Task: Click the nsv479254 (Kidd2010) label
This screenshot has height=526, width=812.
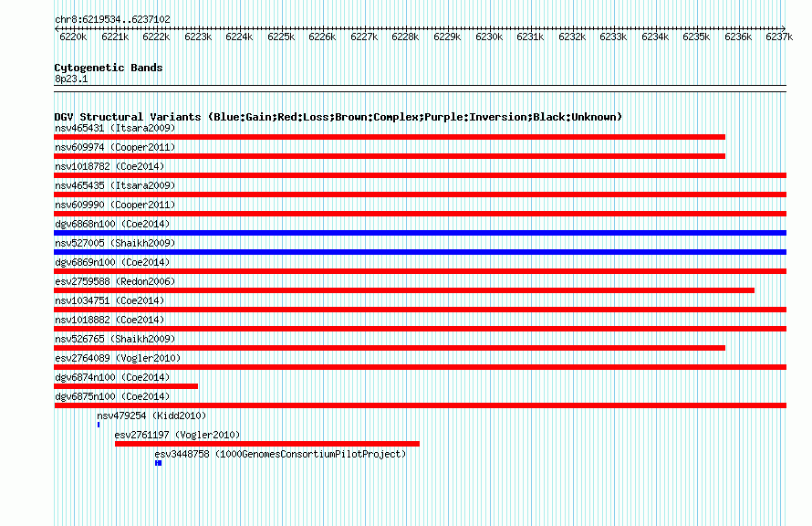Action: click(151, 416)
